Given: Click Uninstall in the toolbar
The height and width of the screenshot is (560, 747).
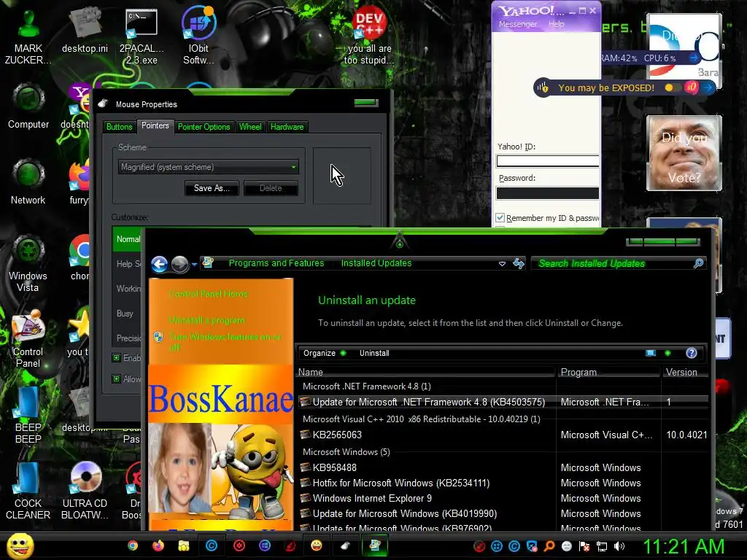Looking at the screenshot, I should pyautogui.click(x=374, y=353).
